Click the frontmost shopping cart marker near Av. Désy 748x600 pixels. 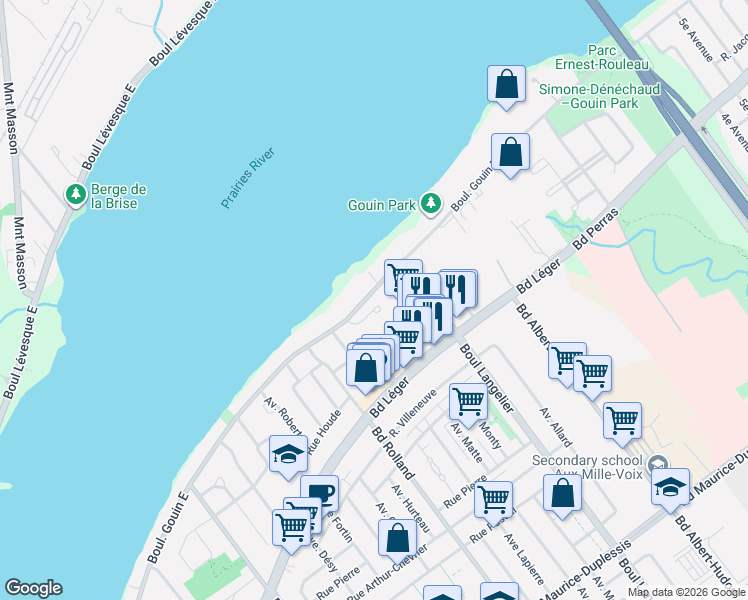point(291,529)
